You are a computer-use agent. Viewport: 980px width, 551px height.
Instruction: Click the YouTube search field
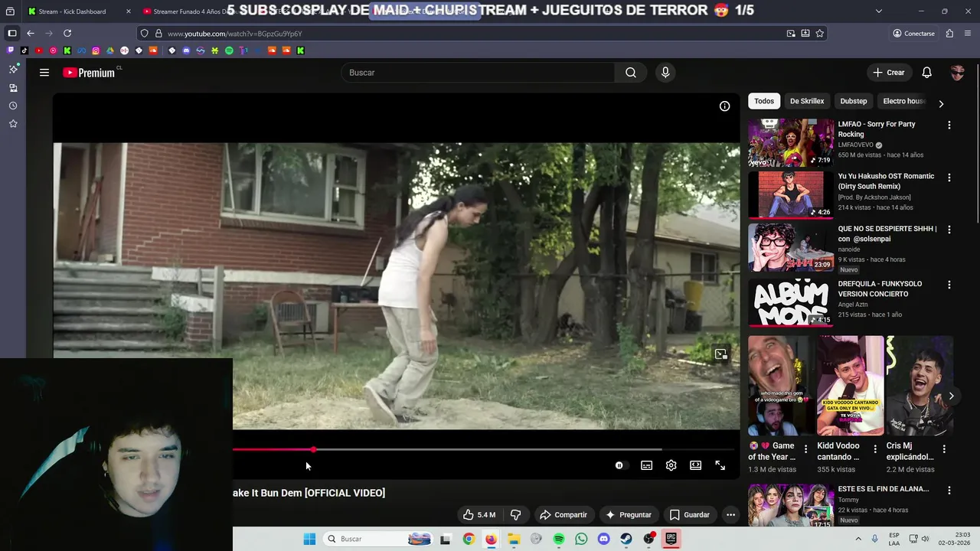(478, 73)
